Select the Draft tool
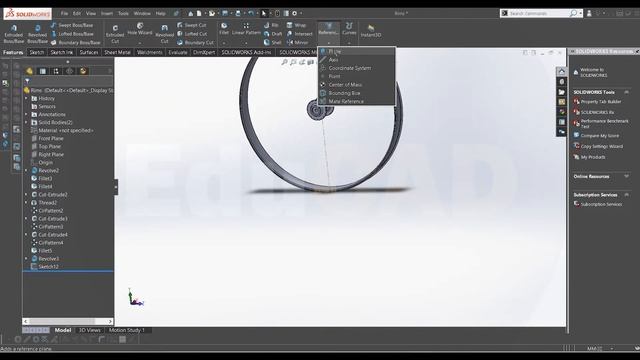This screenshot has height=360, width=640. click(273, 34)
